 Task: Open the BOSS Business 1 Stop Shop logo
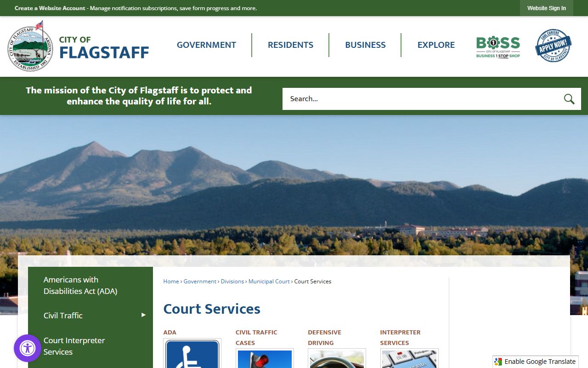(x=498, y=47)
